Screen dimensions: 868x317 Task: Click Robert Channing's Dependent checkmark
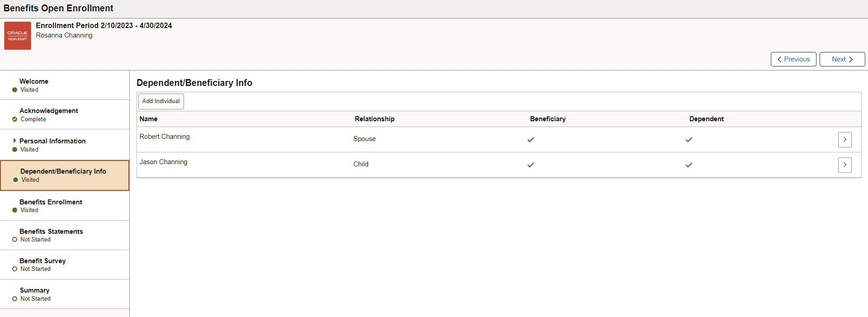pos(689,140)
